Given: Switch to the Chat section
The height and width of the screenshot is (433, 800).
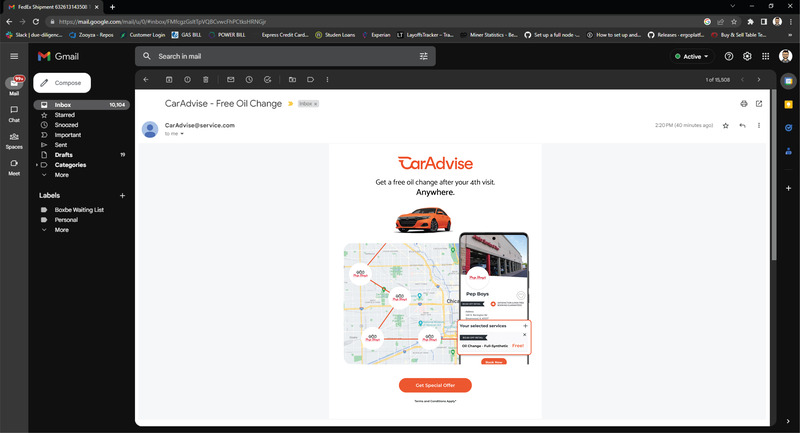Looking at the screenshot, I should (14, 114).
